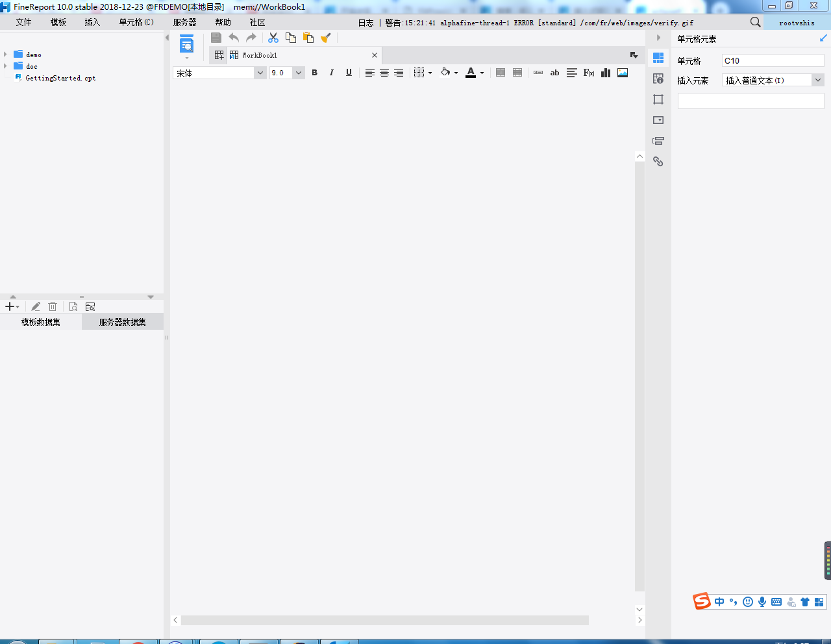Screen dimensions: 831x644
Task: Click the unmerge cells icon
Action: click(x=517, y=73)
